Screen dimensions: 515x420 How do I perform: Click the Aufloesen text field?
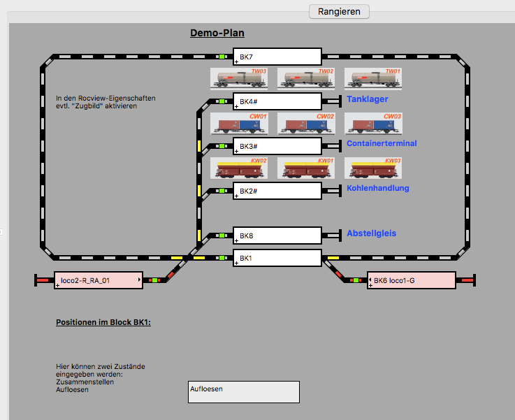click(243, 392)
